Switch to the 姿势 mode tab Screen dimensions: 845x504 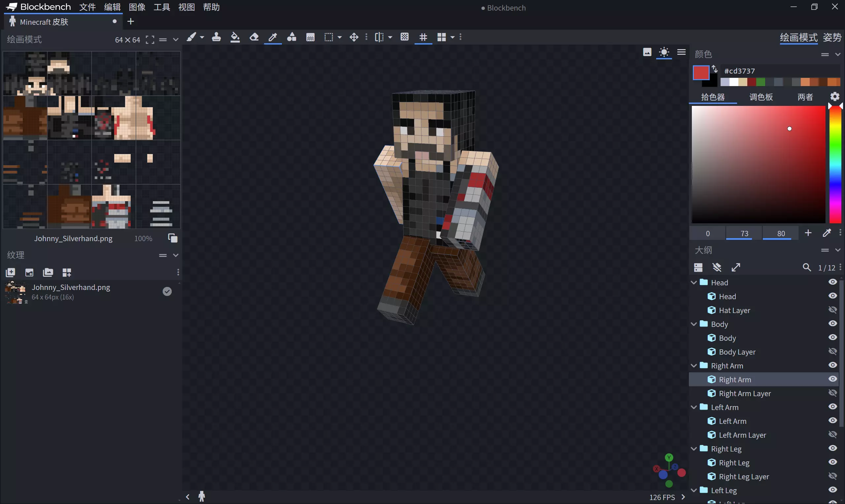(x=832, y=37)
